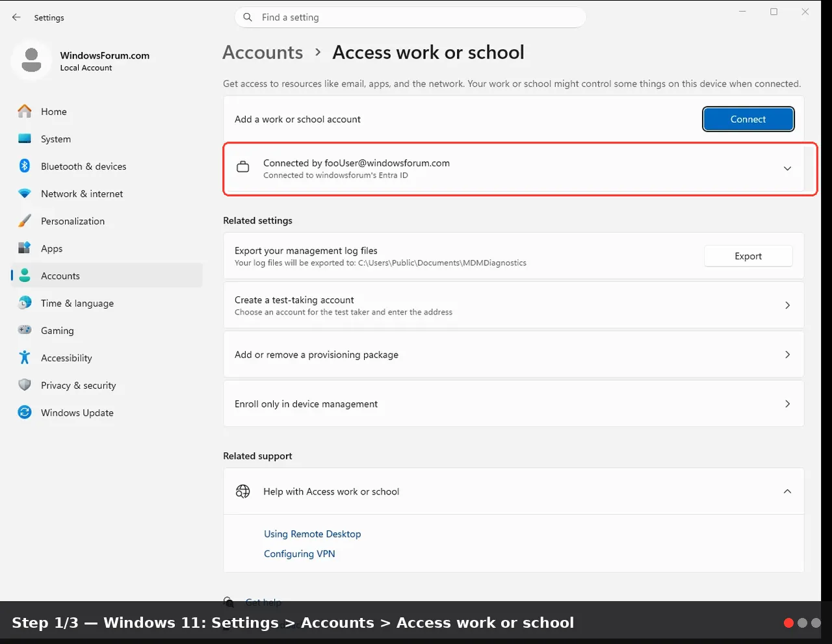Click 'Connected to windowsforum's Entra ID' text

335,175
